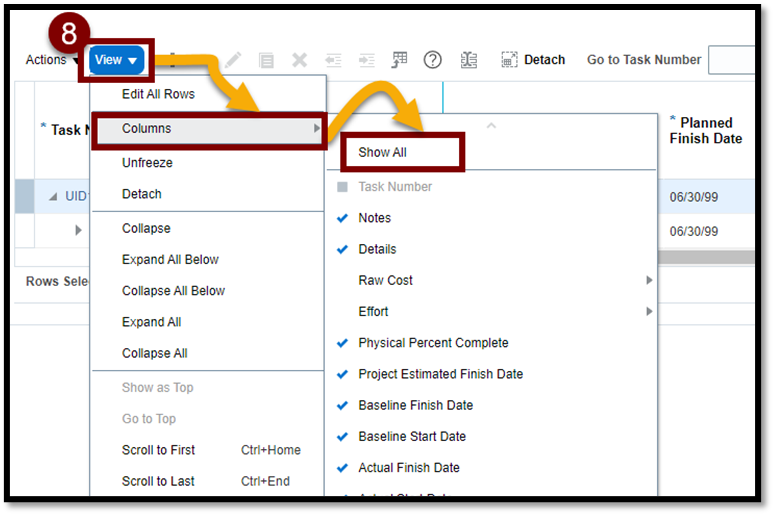This screenshot has height=515, width=774.
Task: Click the help question mark icon
Action: 433,60
